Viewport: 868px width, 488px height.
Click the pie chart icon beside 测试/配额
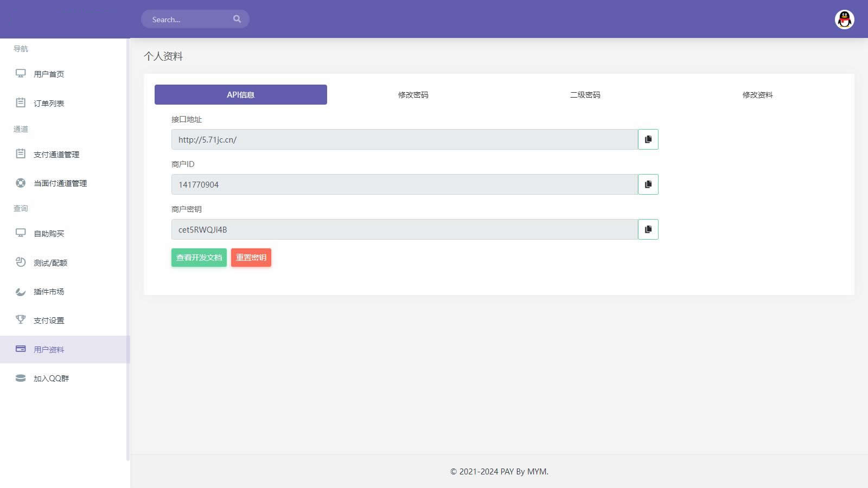pyautogui.click(x=21, y=262)
